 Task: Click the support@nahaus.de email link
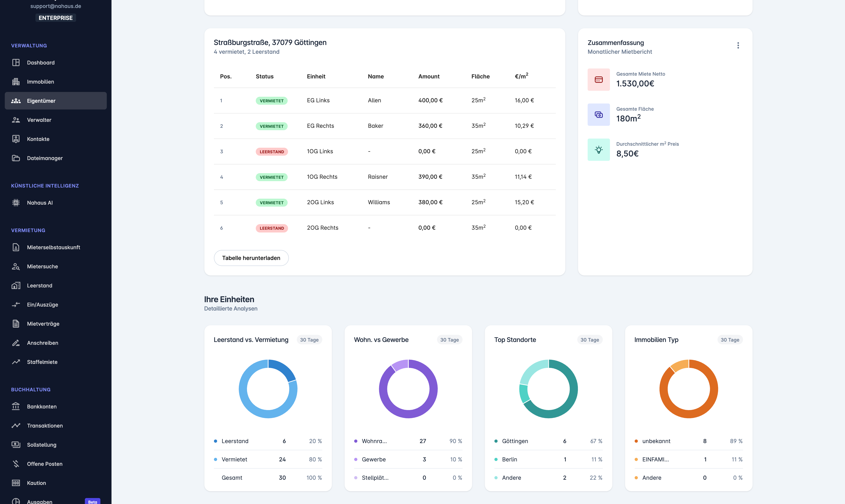tap(56, 6)
